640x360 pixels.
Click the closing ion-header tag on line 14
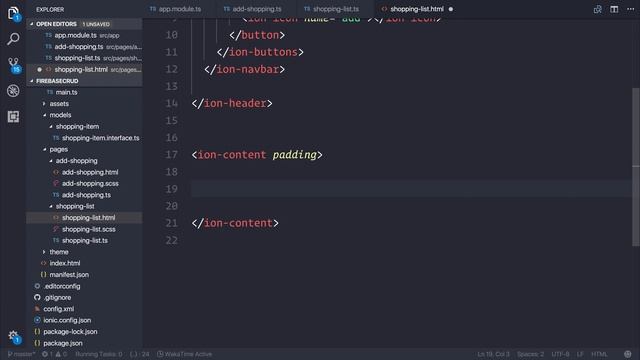click(232, 104)
